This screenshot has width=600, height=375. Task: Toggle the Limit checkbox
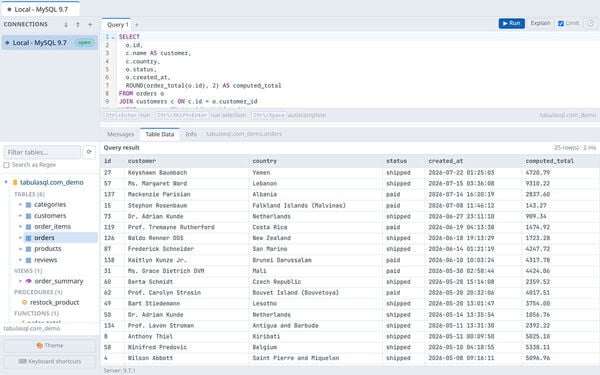pyautogui.click(x=561, y=23)
